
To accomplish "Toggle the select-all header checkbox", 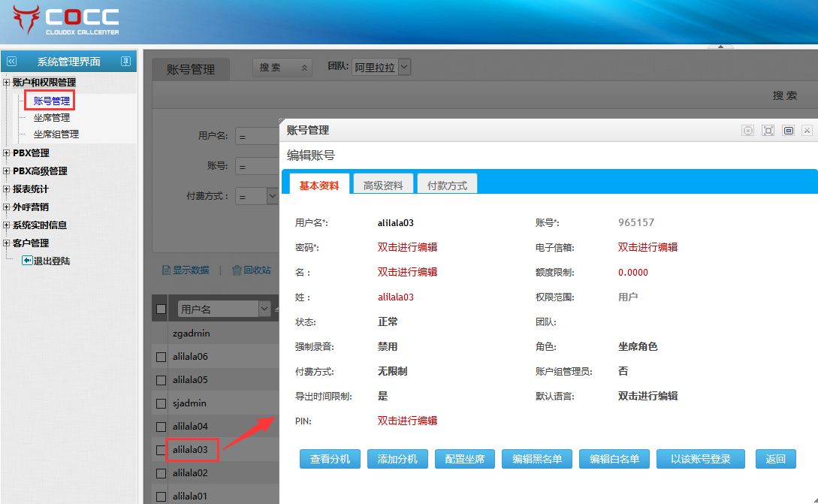I will coord(161,309).
